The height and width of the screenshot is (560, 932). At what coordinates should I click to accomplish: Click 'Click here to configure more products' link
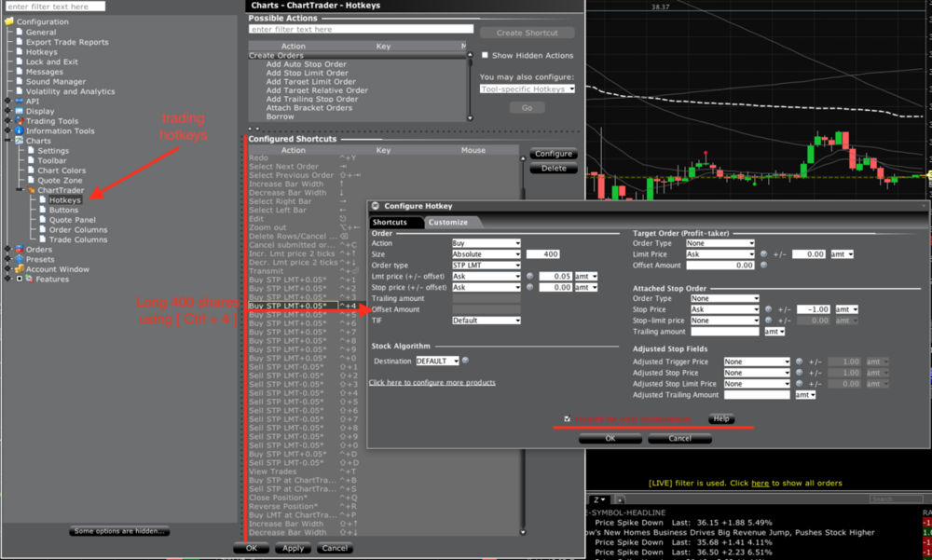pyautogui.click(x=432, y=383)
